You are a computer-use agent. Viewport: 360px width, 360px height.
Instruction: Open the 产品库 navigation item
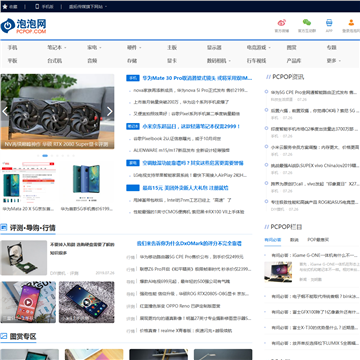click(294, 61)
